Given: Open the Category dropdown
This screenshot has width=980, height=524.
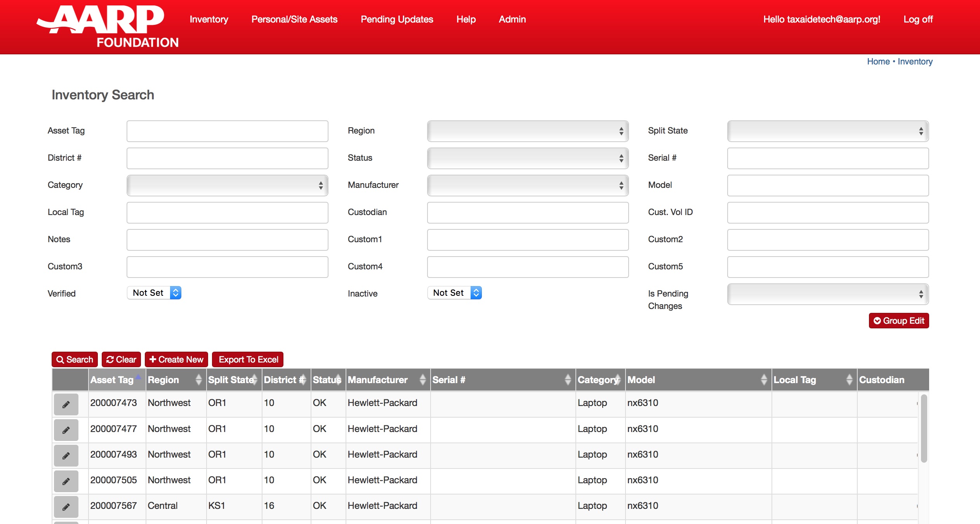Looking at the screenshot, I should (x=228, y=186).
